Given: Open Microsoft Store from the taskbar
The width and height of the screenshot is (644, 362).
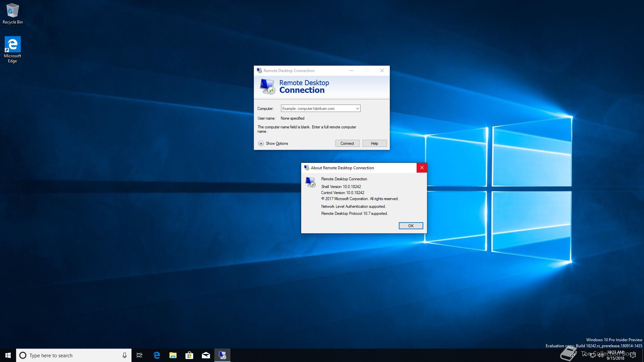Looking at the screenshot, I should [189, 355].
